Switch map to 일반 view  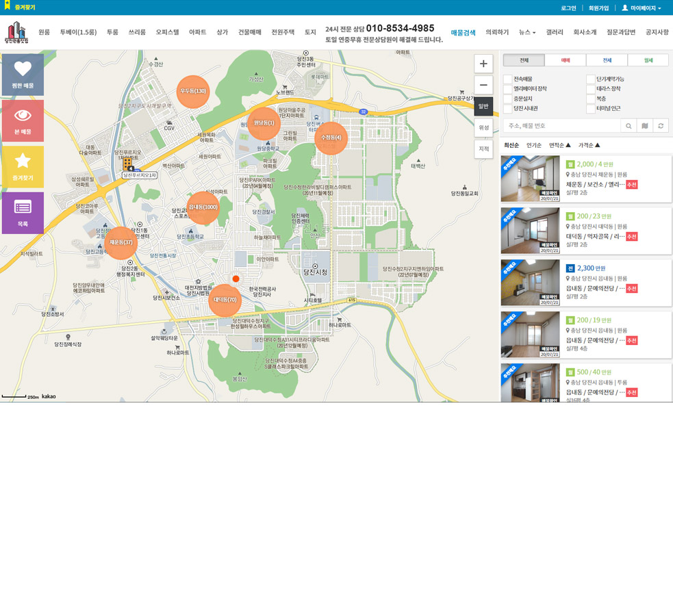pyautogui.click(x=483, y=106)
